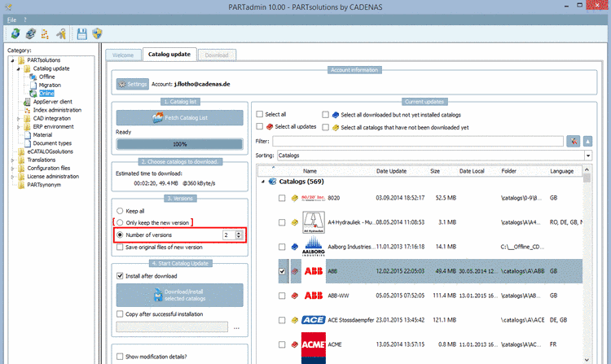Expand the Configuration files tree node
Image resolution: width=611 pixels, height=364 pixels.
click(12, 169)
